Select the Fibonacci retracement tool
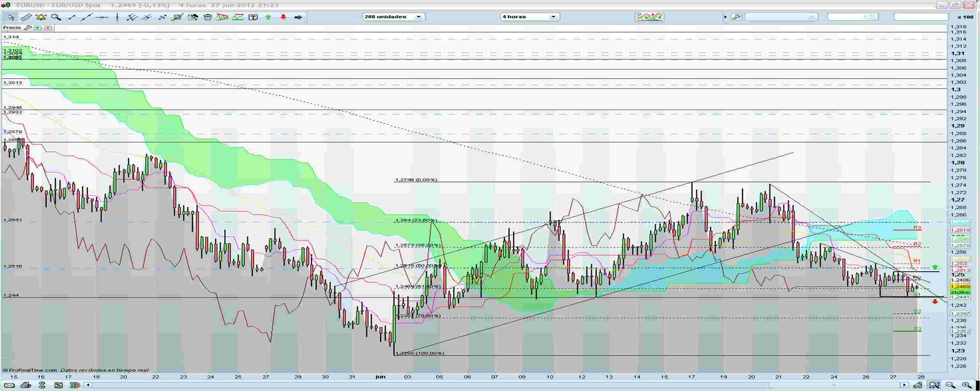The height and width of the screenshot is (391, 980). click(x=177, y=17)
